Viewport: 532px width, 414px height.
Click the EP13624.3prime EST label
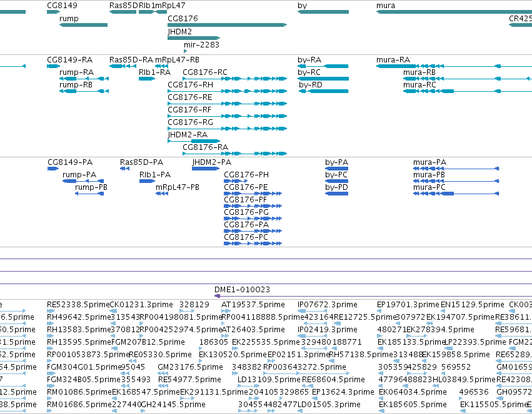pyautogui.click(x=343, y=392)
